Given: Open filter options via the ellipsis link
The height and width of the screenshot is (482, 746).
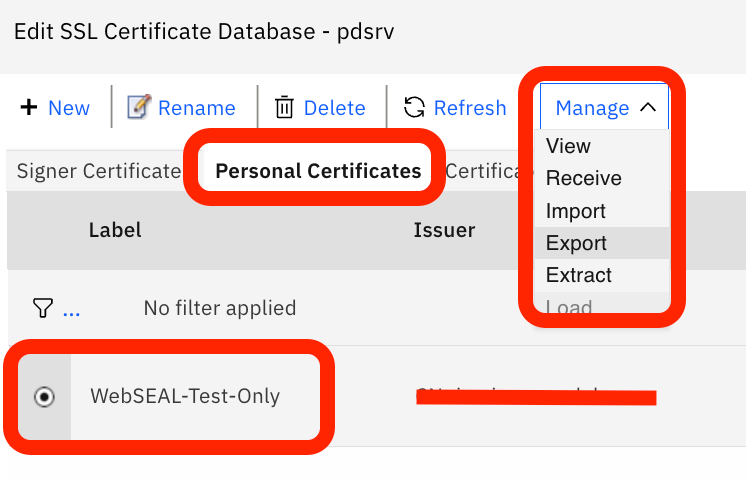Looking at the screenshot, I should coord(71,309).
